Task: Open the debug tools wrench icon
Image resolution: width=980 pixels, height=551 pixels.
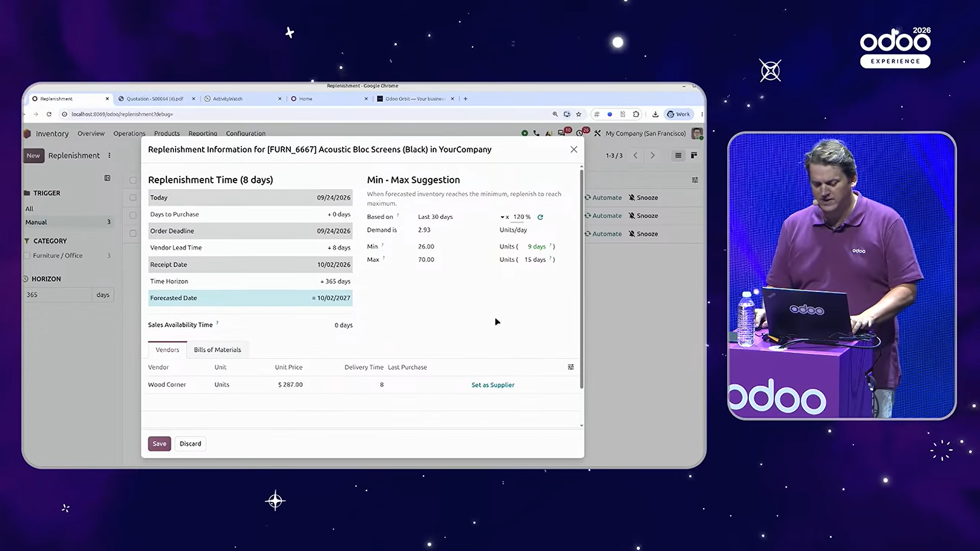Action: pos(597,133)
